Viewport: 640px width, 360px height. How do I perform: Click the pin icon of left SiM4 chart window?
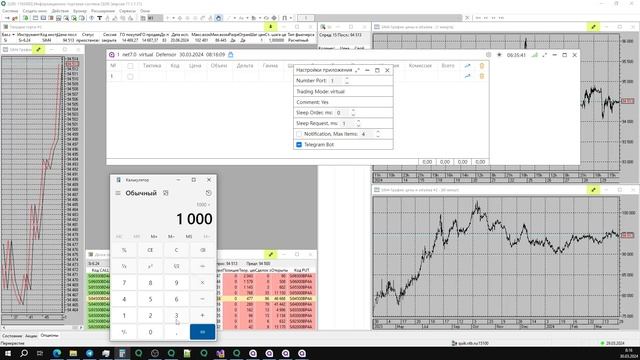(x=38, y=49)
